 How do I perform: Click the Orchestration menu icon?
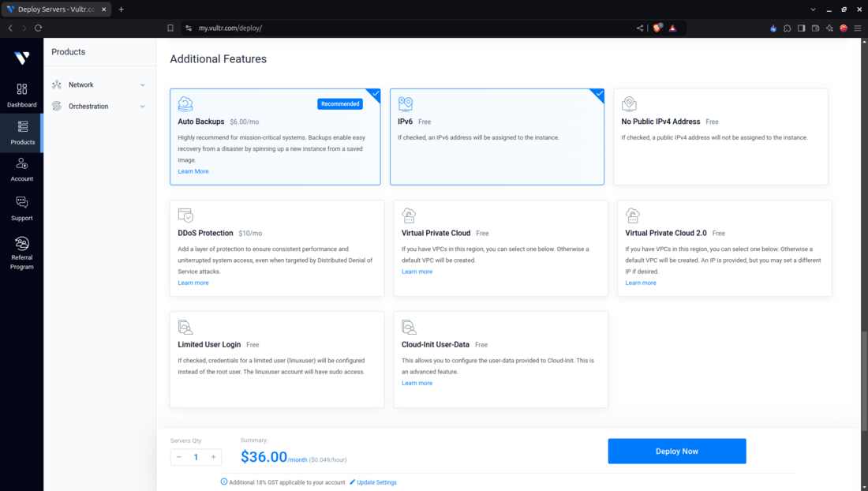click(57, 107)
